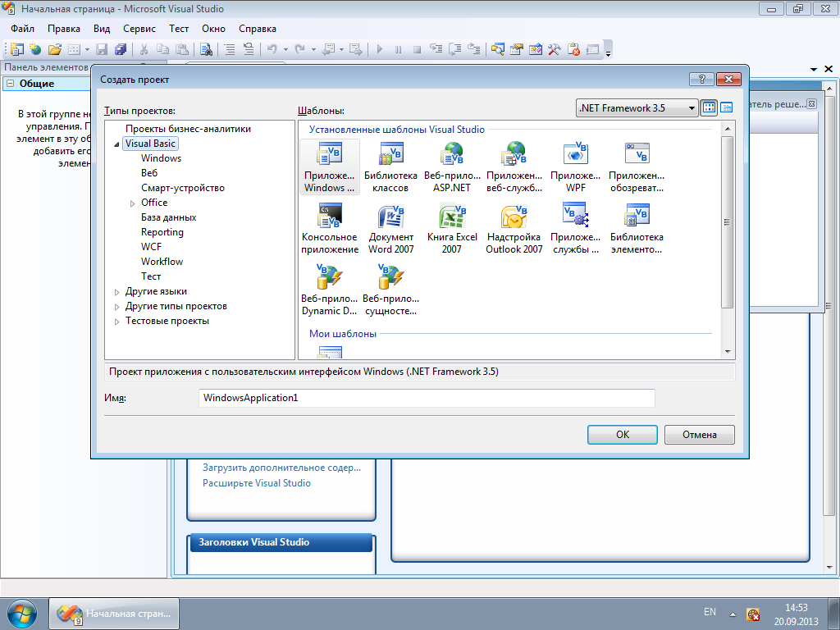Click the Windows Start button
This screenshot has width=840, height=630.
pyautogui.click(x=22, y=614)
